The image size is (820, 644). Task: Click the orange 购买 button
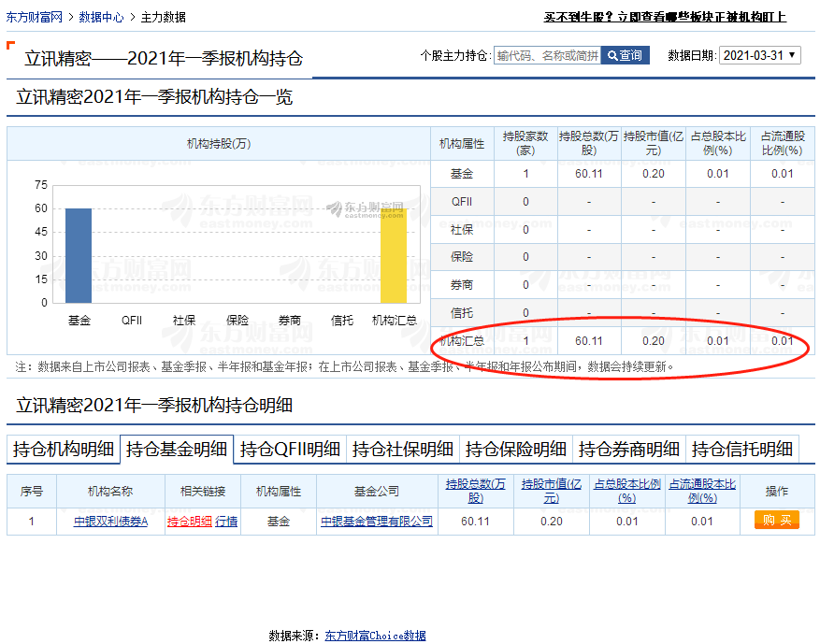(x=777, y=520)
